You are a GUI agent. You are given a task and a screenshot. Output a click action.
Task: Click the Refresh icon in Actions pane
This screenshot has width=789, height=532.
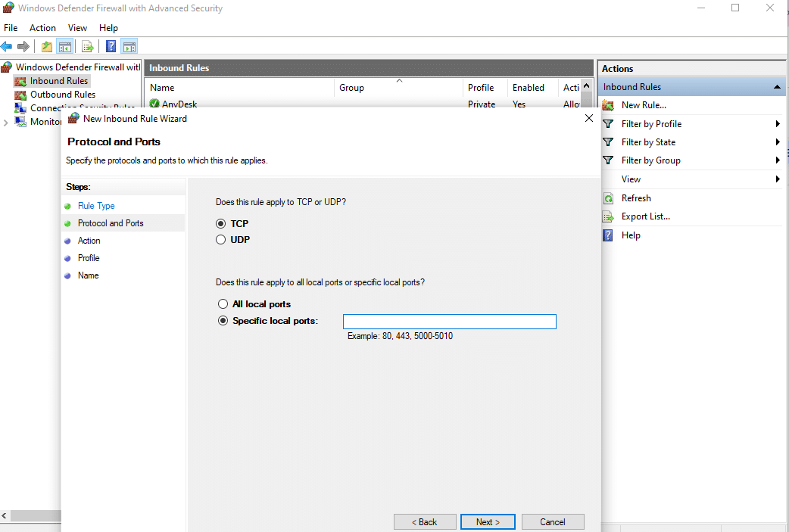pos(608,198)
